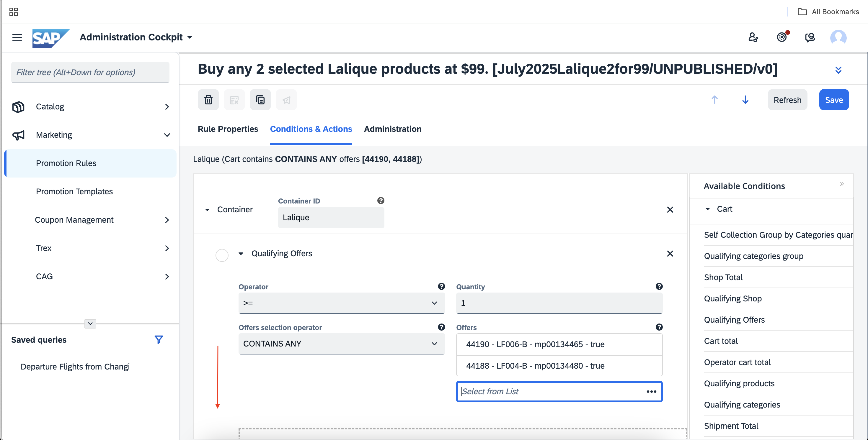Click the SAP logo
This screenshot has height=440, width=868.
(51, 38)
